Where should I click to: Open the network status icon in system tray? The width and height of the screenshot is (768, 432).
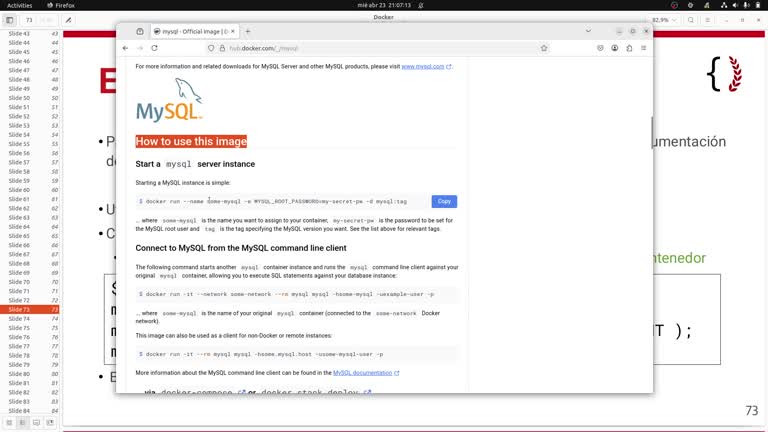click(x=723, y=5)
